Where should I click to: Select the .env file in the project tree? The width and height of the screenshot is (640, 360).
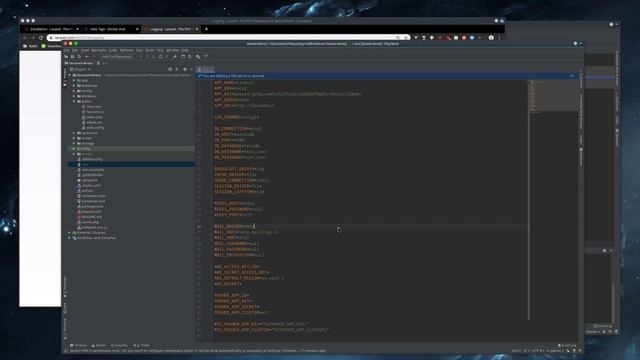[131, 164]
